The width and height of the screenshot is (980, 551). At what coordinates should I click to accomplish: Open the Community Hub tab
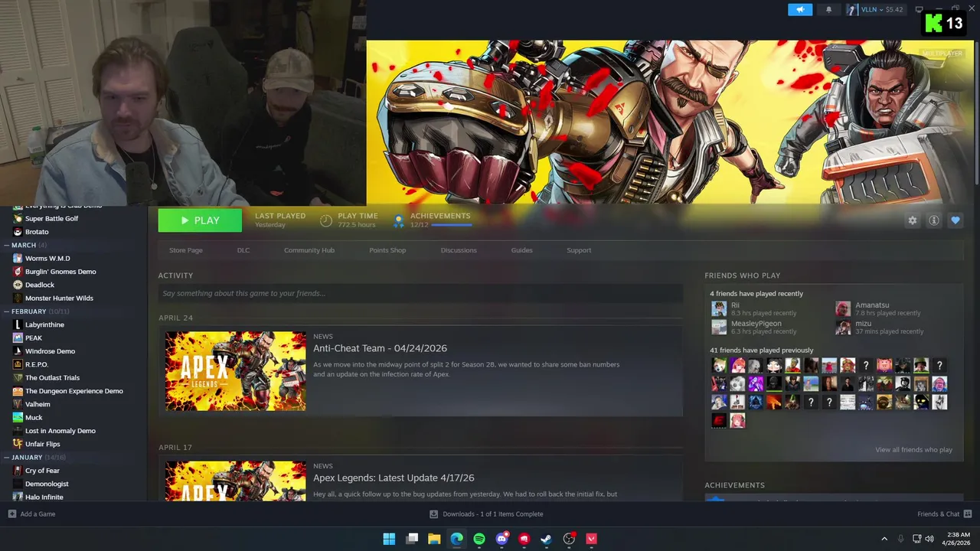pyautogui.click(x=309, y=250)
